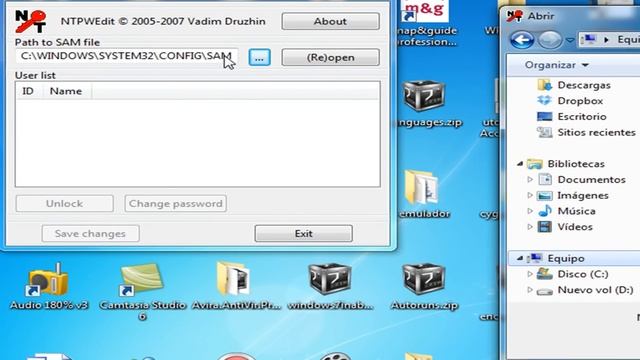Image resolution: width=640 pixels, height=360 pixels.
Task: Select Bibliotecas in Abrir navigation pane
Action: pos(576,164)
